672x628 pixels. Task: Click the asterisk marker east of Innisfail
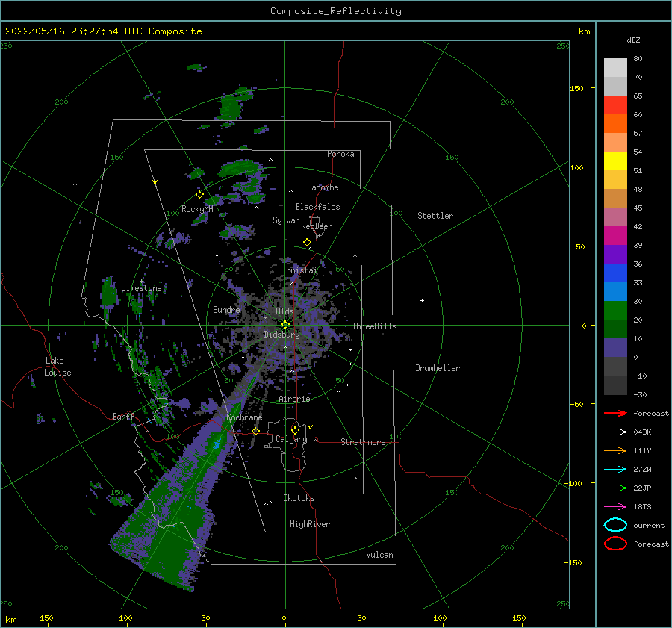click(x=355, y=256)
